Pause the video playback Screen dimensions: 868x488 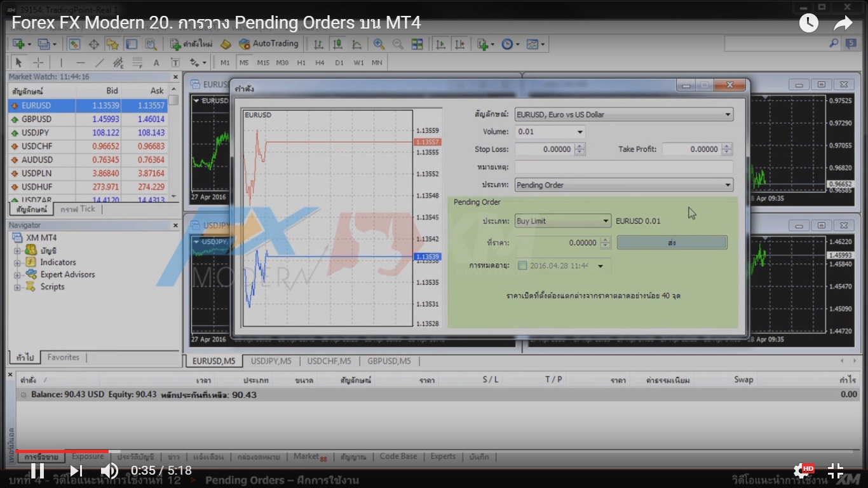tap(37, 471)
